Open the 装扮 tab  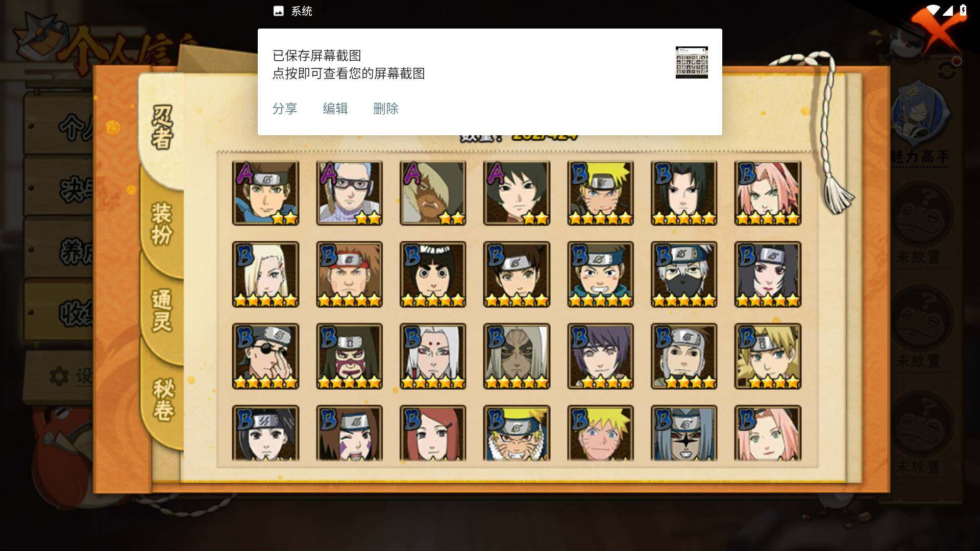162,223
